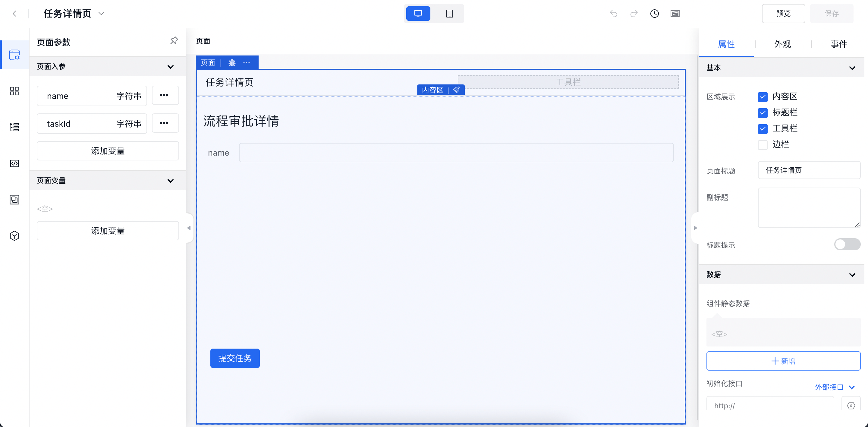The height and width of the screenshot is (427, 868).
Task: Click 添加变量 under 页面入参
Action: tap(108, 151)
